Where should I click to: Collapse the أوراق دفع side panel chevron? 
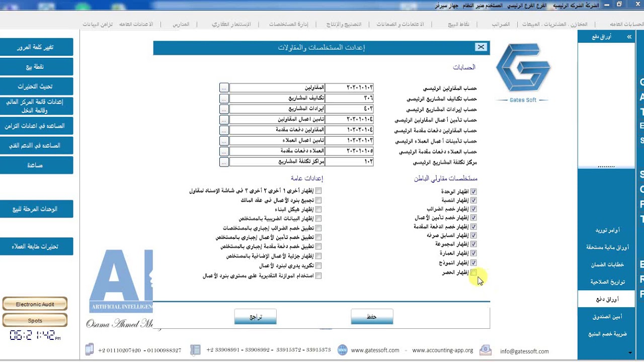pyautogui.click(x=629, y=37)
